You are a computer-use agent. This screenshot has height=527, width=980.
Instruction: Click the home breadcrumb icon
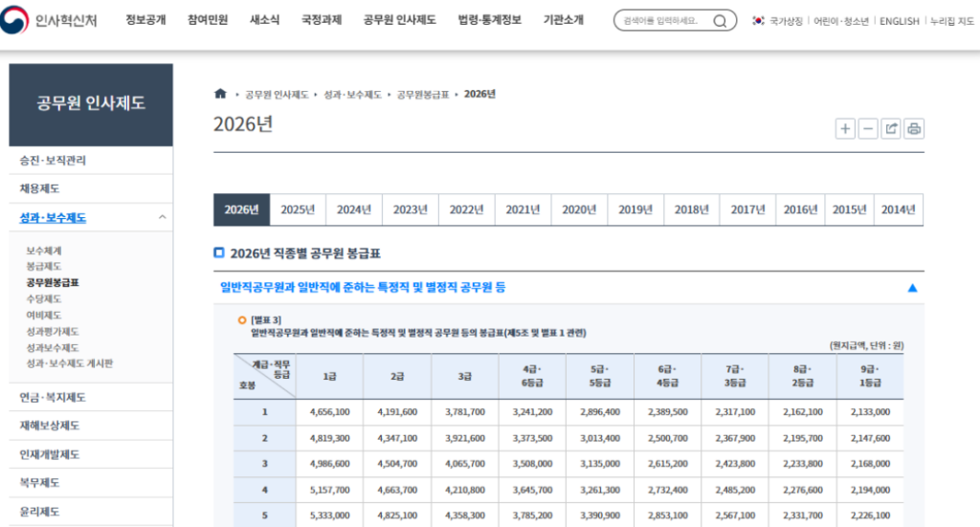pos(221,94)
